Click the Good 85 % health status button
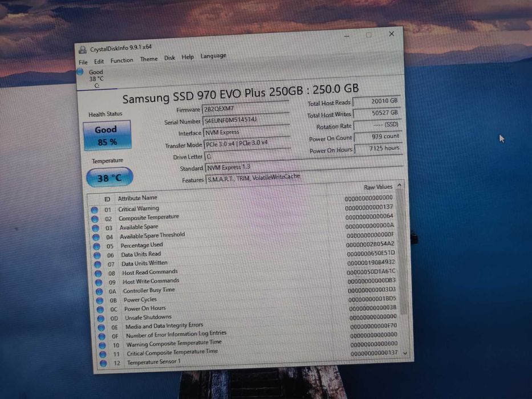Image resolution: width=532 pixels, height=399 pixels. click(107, 135)
